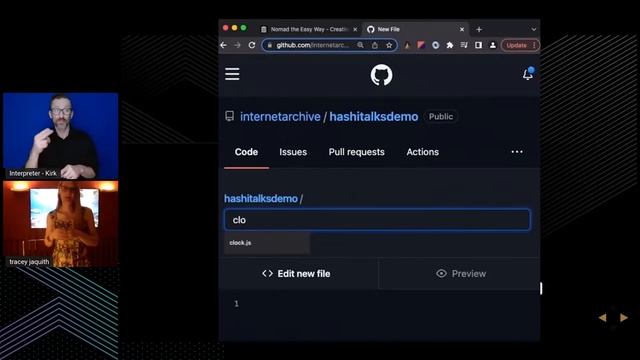Open the Code repository tab
Screen dimensions: 640x360
pyautogui.click(x=246, y=152)
